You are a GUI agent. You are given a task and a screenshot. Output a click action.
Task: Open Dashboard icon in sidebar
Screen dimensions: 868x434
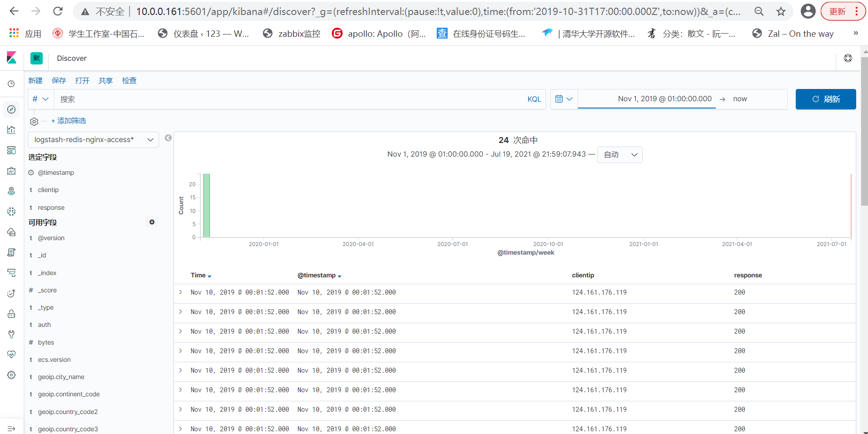[11, 150]
